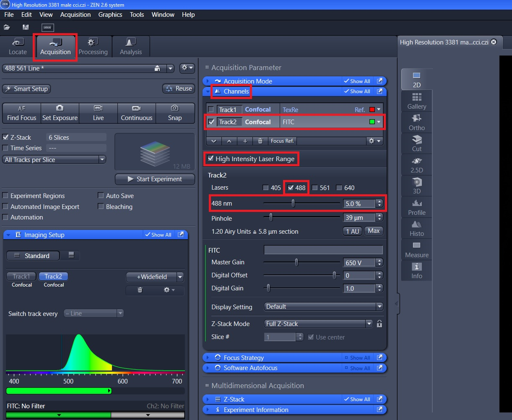
Task: Toggle the 561 laser checkbox
Action: click(x=314, y=188)
